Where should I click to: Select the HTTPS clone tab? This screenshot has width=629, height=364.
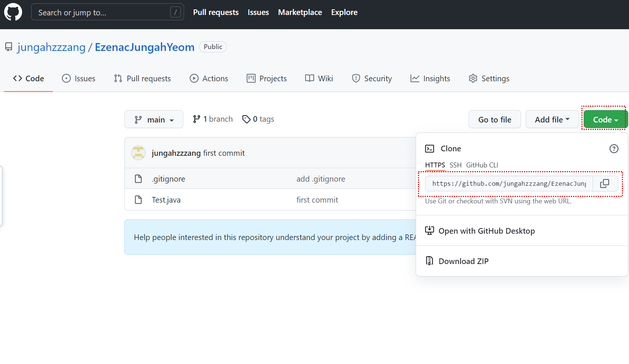click(435, 165)
